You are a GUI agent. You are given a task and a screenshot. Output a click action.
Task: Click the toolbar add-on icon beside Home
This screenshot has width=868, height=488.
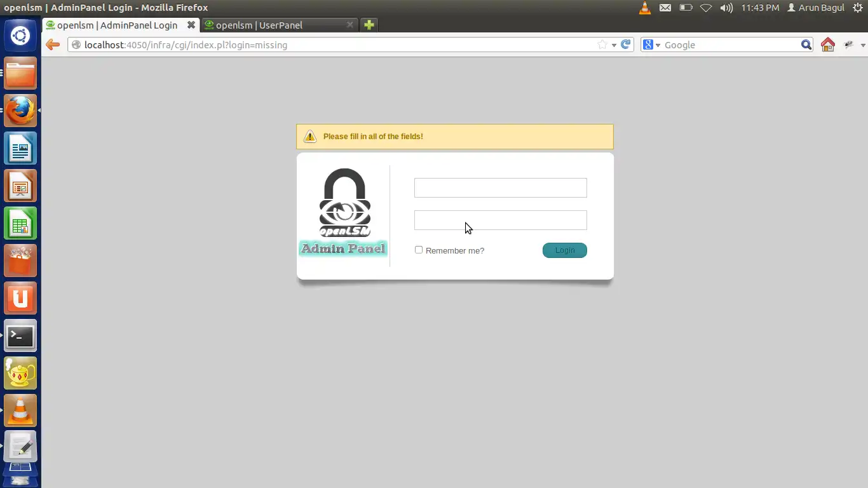[x=848, y=44]
